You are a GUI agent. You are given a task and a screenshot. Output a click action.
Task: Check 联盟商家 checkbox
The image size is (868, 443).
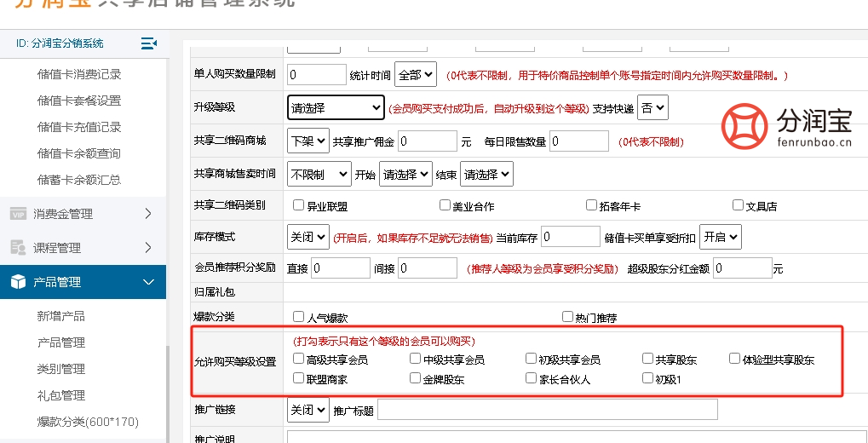[298, 378]
